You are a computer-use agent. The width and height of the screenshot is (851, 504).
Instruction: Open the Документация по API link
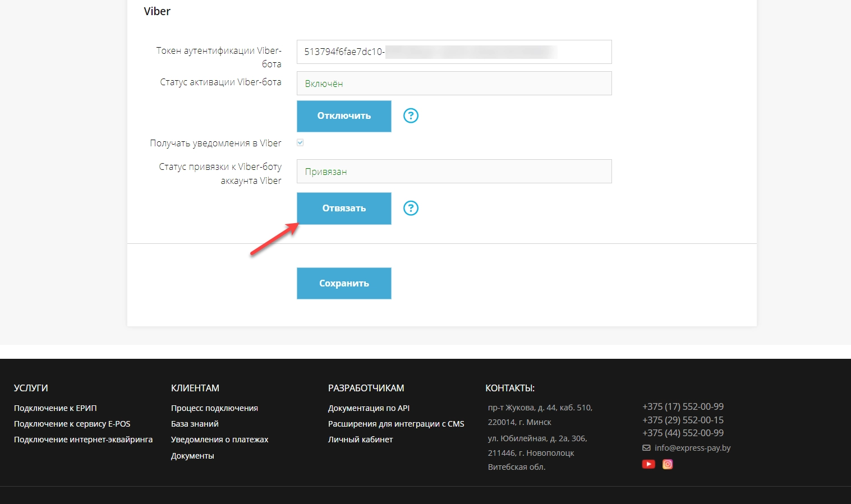click(369, 408)
